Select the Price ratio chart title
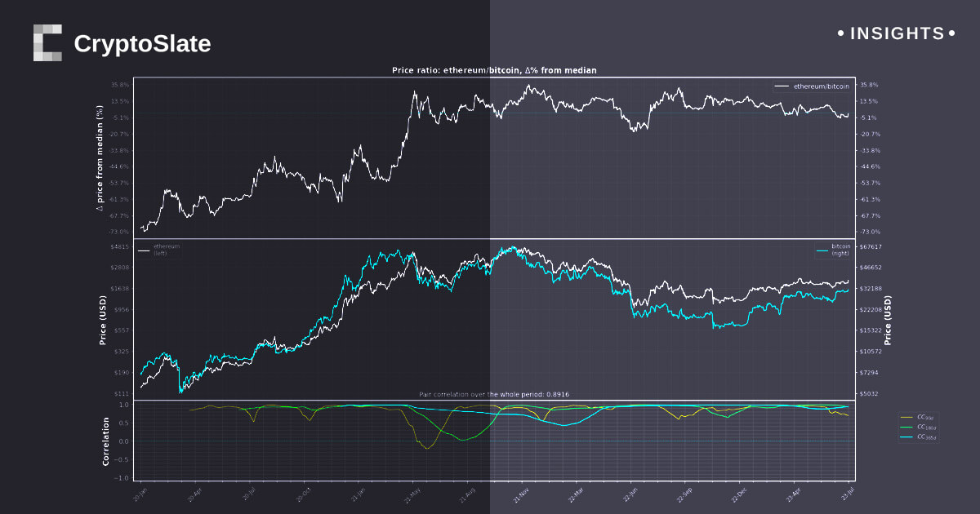This screenshot has height=514, width=980. point(496,70)
